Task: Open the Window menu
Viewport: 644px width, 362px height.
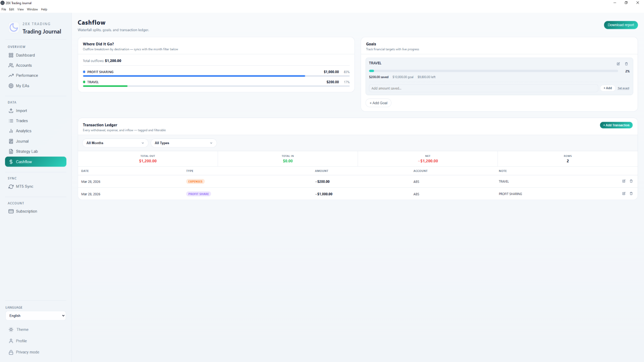Action: 32,9
